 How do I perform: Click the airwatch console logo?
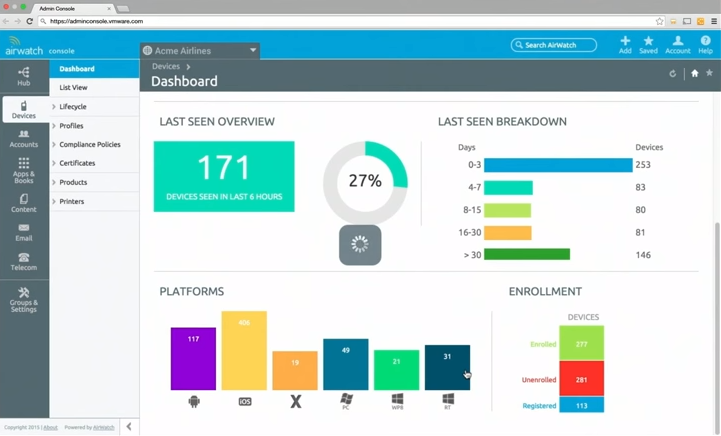pyautogui.click(x=40, y=46)
